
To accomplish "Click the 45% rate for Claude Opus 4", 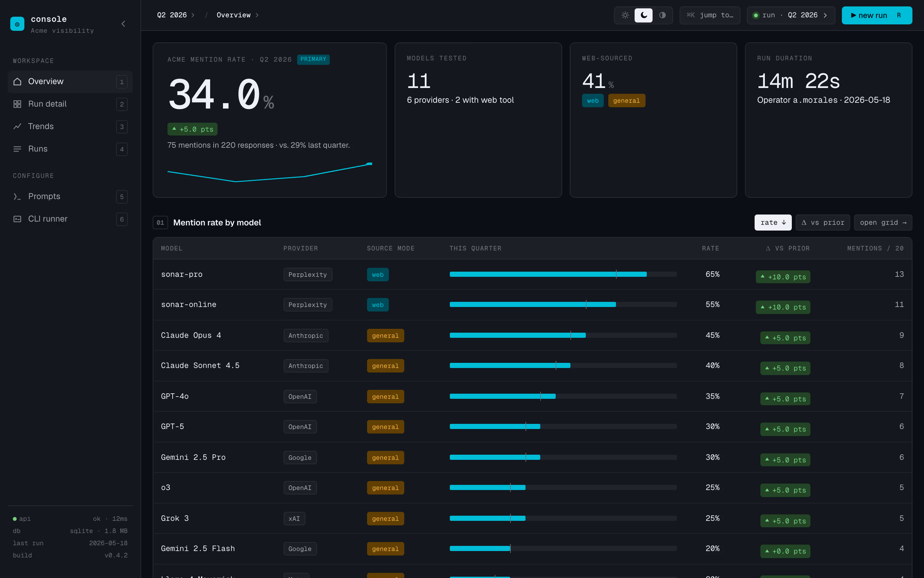I will [x=713, y=335].
